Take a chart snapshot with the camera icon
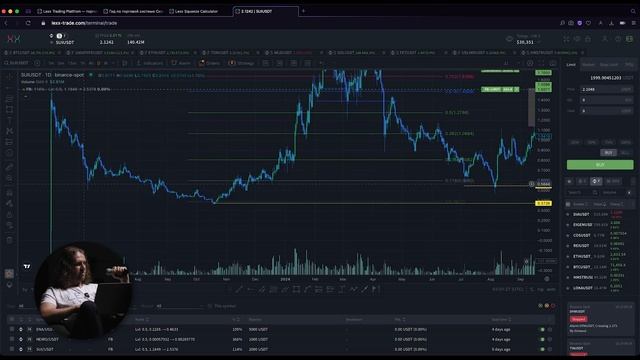Image resolution: width=640 pixels, height=360 pixels. coord(553,63)
